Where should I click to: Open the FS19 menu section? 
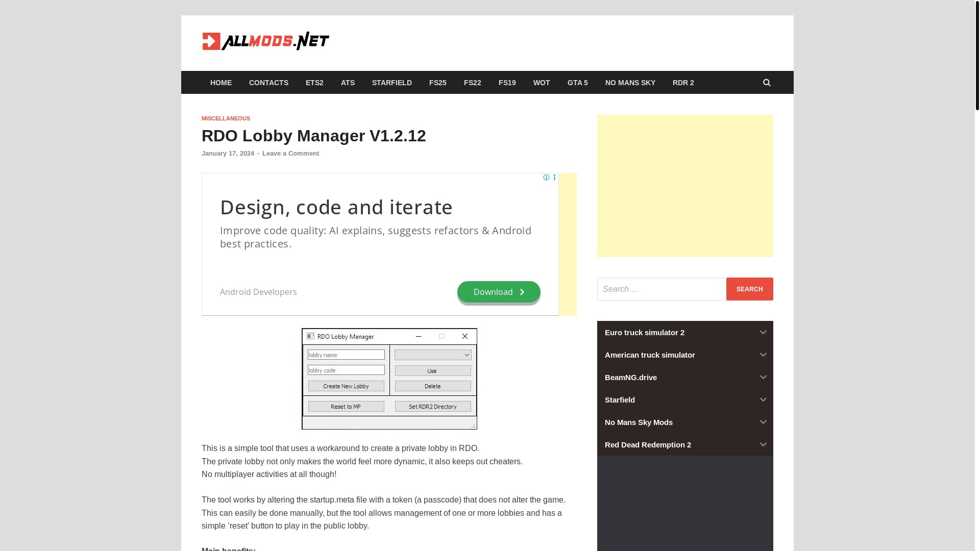pos(507,83)
